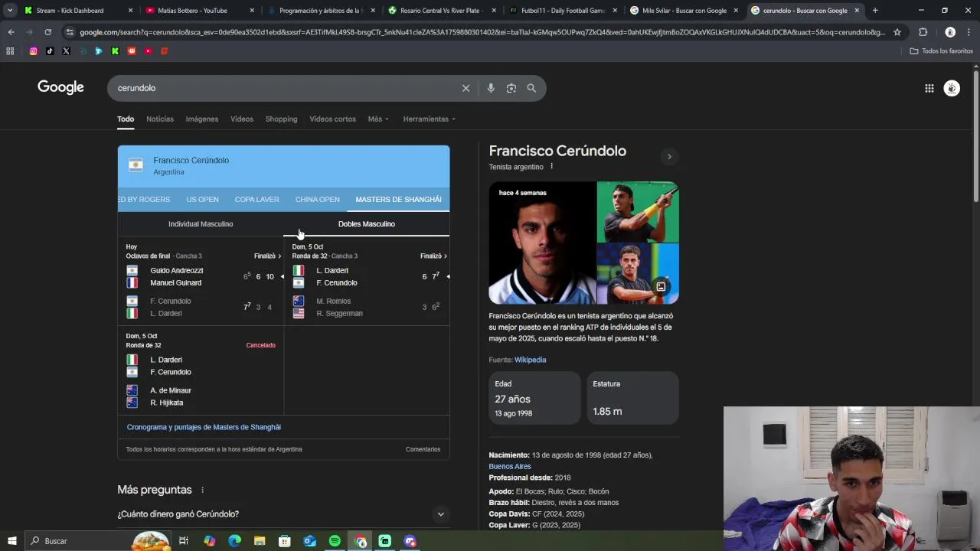Open the Chrome tab search dropdown arrow

pyautogui.click(x=10, y=11)
